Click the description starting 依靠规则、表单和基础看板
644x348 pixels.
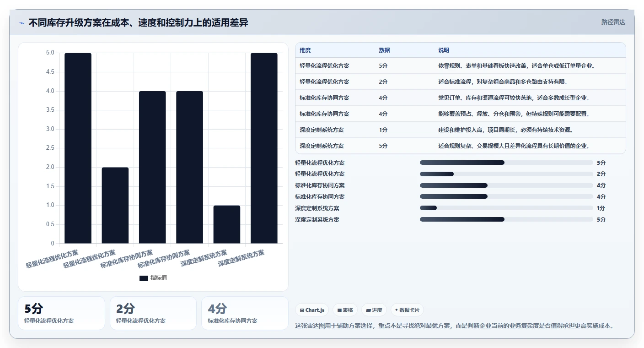tap(517, 66)
